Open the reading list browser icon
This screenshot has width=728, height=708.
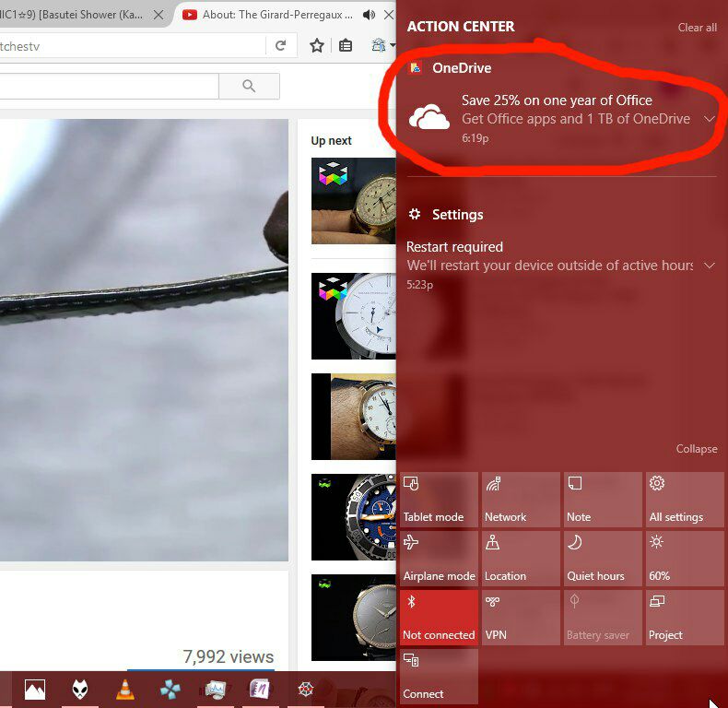pyautogui.click(x=346, y=45)
